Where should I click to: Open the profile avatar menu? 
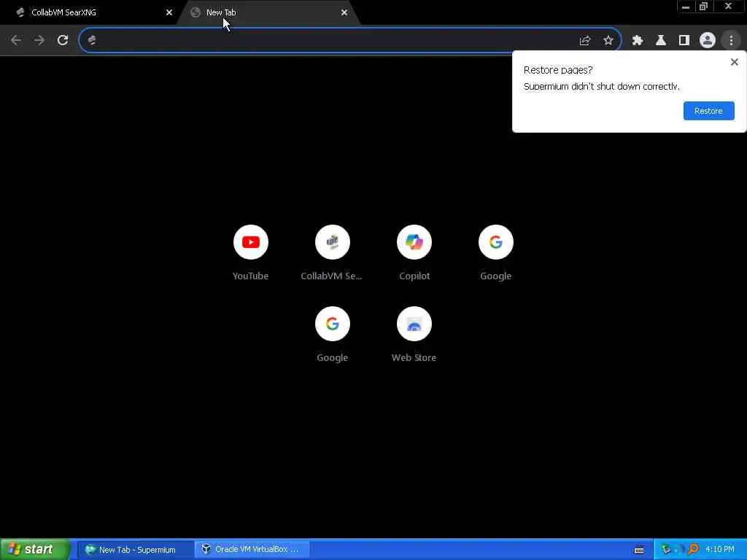pyautogui.click(x=708, y=41)
